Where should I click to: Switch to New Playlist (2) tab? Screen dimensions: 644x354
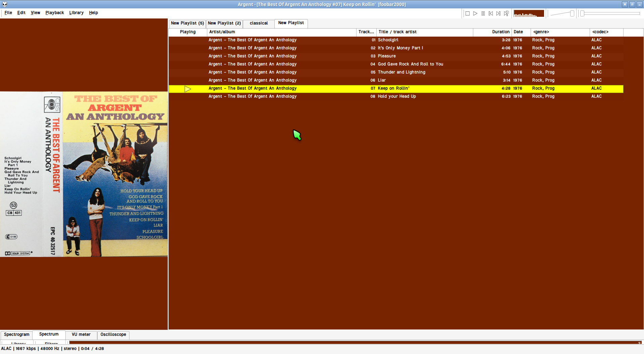[x=224, y=23]
